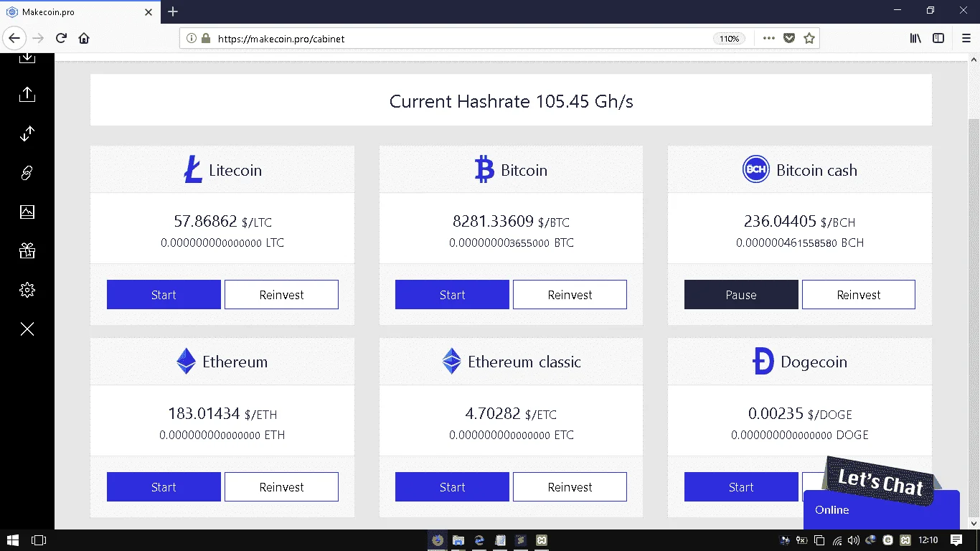Click the Current Hashrate 105.45 Gh/s text

tap(511, 101)
